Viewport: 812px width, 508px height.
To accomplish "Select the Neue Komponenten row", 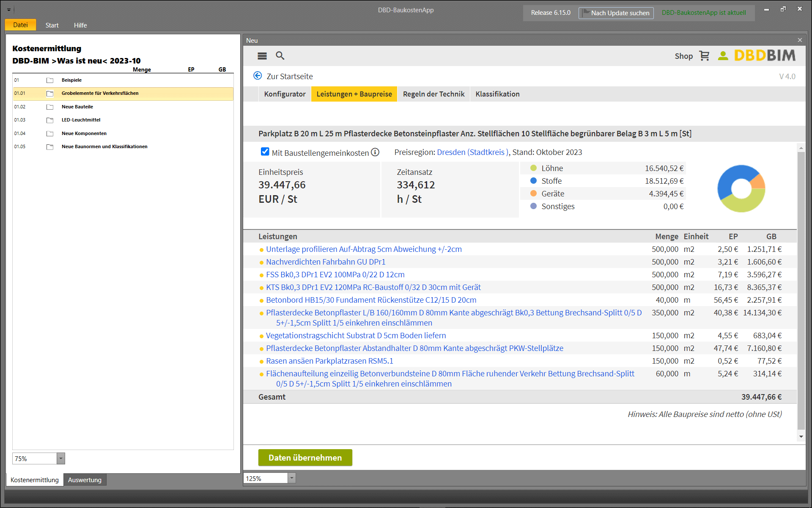I will pyautogui.click(x=123, y=134).
